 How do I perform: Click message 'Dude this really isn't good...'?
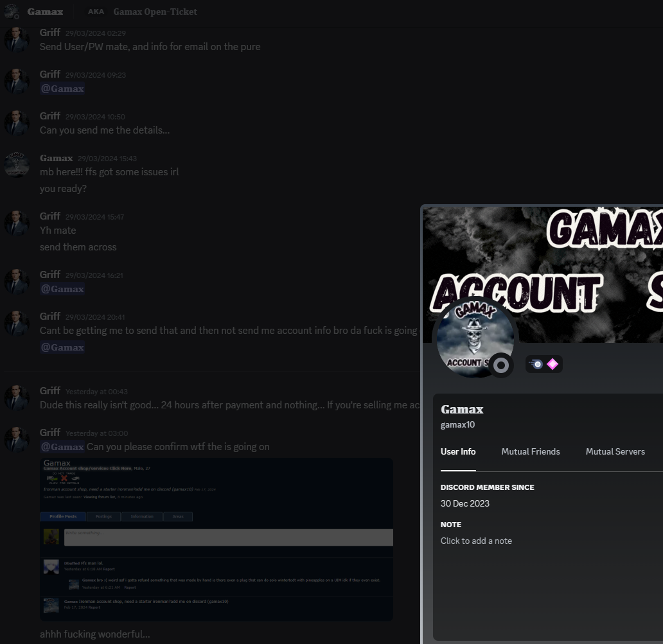tap(229, 405)
